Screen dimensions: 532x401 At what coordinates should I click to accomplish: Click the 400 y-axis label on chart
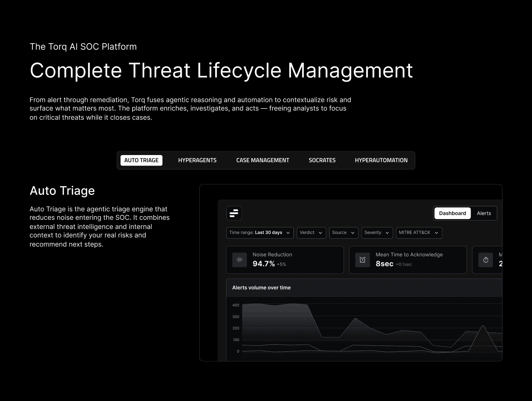(x=236, y=305)
